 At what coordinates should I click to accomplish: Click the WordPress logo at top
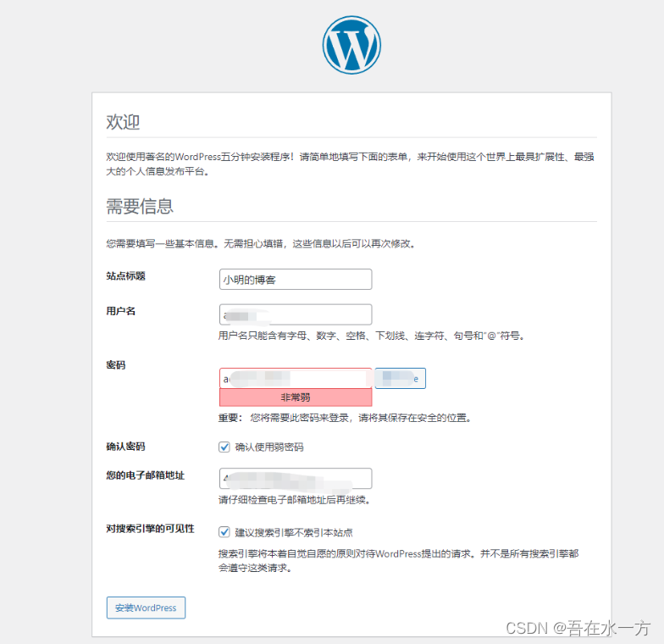[x=351, y=45]
